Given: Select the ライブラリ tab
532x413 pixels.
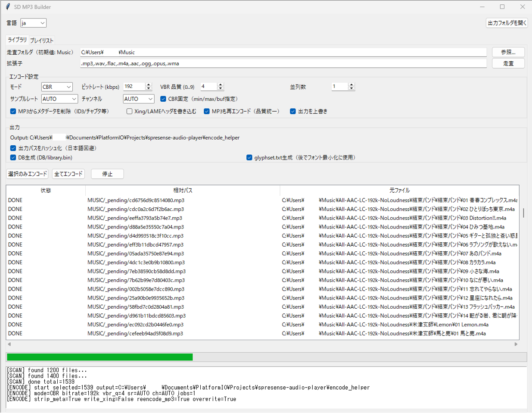Looking at the screenshot, I should (x=17, y=40).
